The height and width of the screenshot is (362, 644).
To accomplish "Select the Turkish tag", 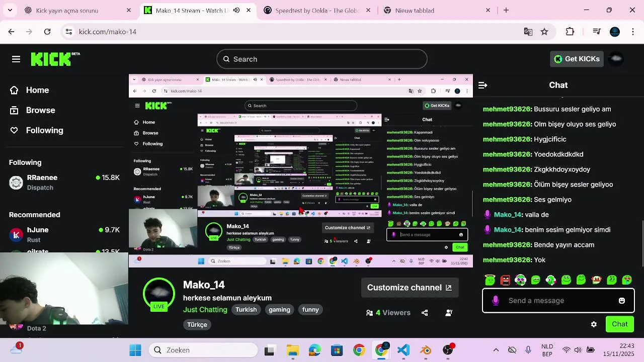I will tap(246, 310).
